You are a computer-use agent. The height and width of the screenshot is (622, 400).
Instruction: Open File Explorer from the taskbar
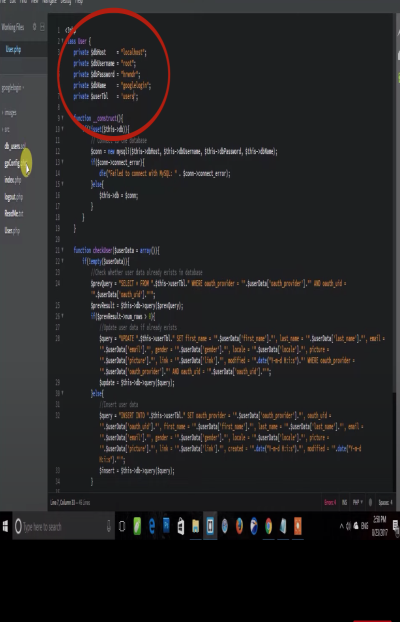click(x=195, y=526)
